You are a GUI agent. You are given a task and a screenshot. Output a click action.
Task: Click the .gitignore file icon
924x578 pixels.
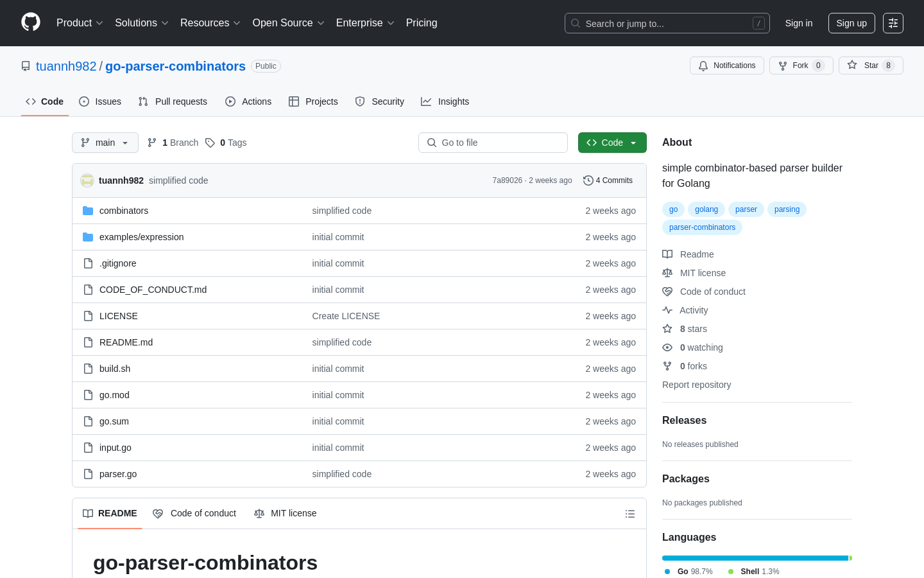[88, 263]
